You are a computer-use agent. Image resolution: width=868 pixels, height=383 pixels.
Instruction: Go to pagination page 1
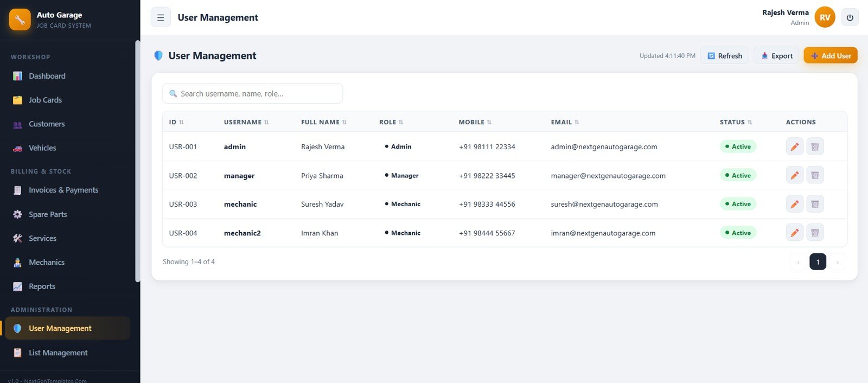click(x=818, y=262)
